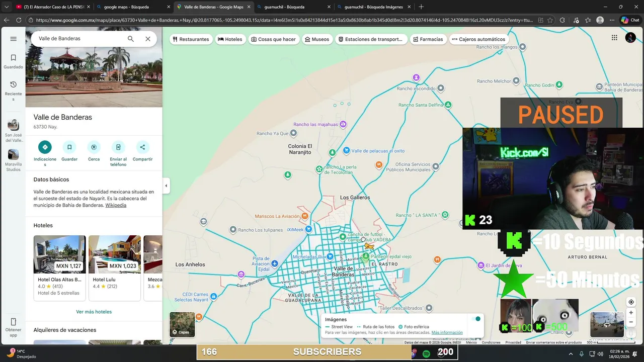Viewport: 644px width, 362px height.
Task: Open the Google apps grid
Action: [x=614, y=38]
